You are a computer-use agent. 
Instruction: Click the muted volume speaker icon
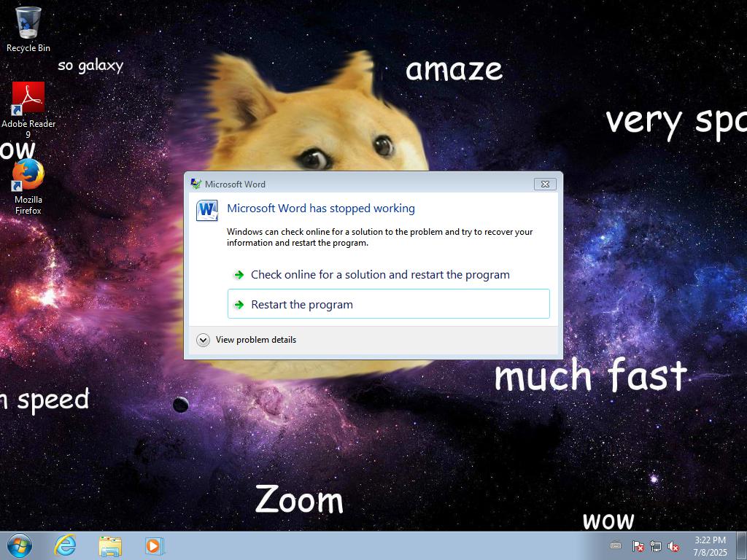673,546
